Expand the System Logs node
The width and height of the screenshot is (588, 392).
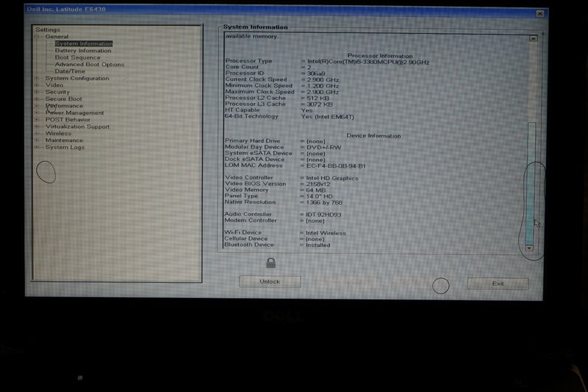[x=37, y=147]
